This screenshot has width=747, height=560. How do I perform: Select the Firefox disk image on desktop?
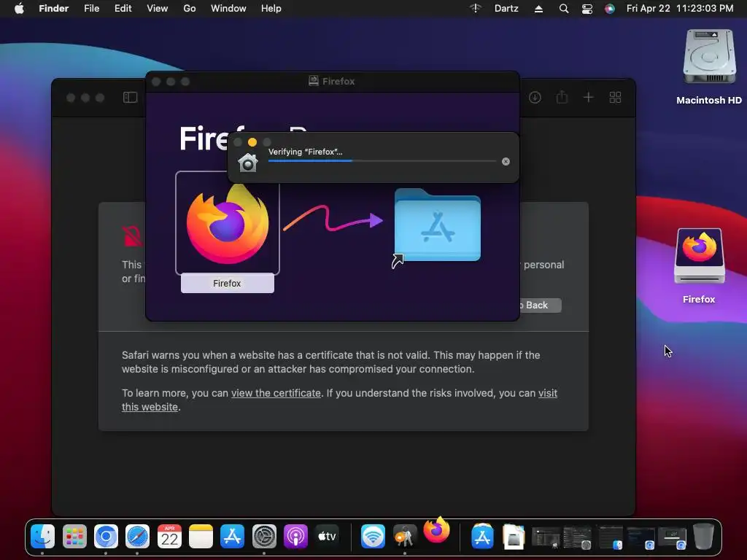(x=699, y=265)
